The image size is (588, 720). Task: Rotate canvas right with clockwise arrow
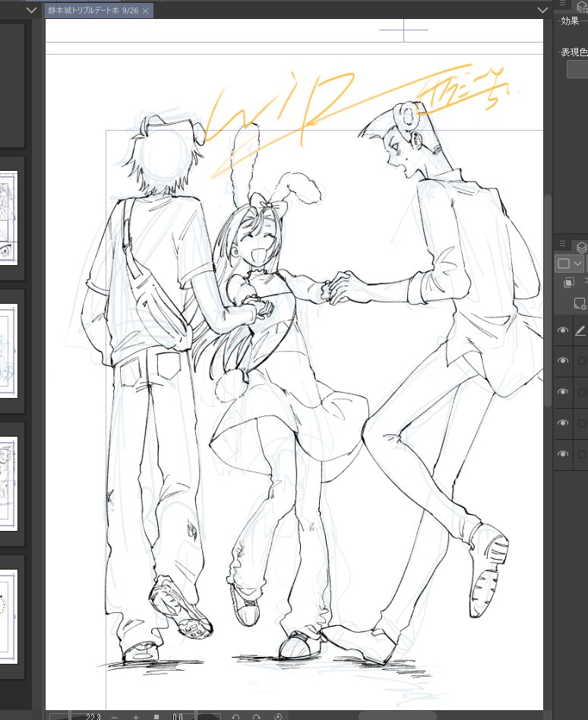click(257, 717)
